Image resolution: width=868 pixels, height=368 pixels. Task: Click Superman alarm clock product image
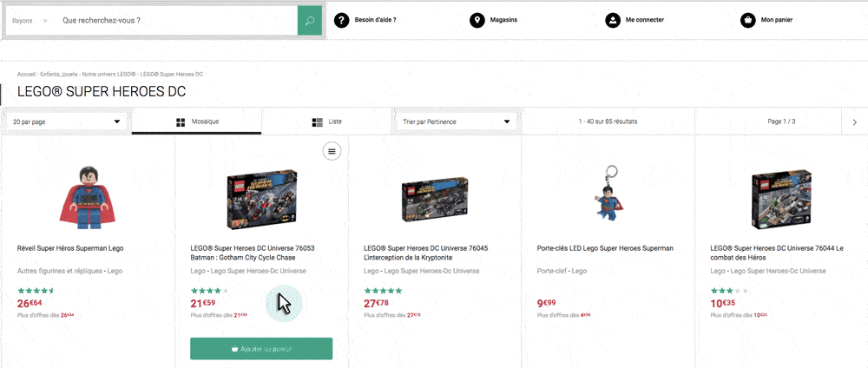[x=88, y=198]
